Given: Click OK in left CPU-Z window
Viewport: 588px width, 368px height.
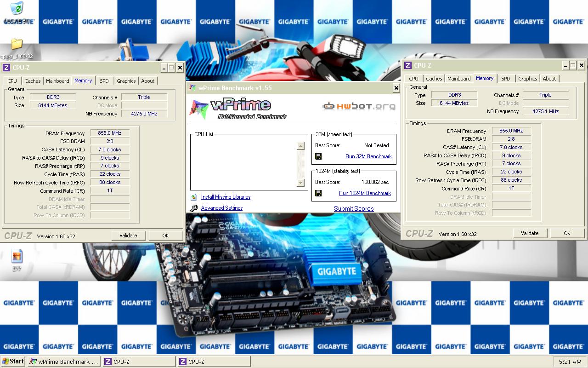Looking at the screenshot, I should tap(165, 236).
